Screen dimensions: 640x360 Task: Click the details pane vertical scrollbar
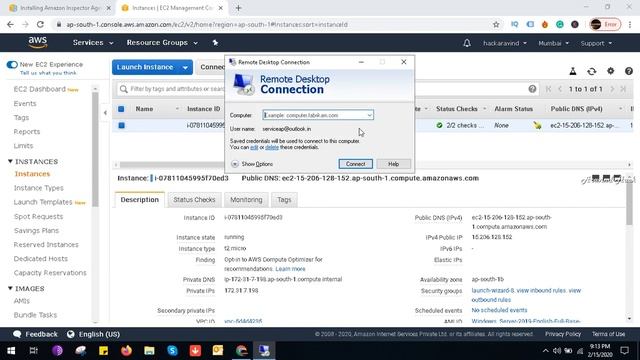click(x=629, y=204)
